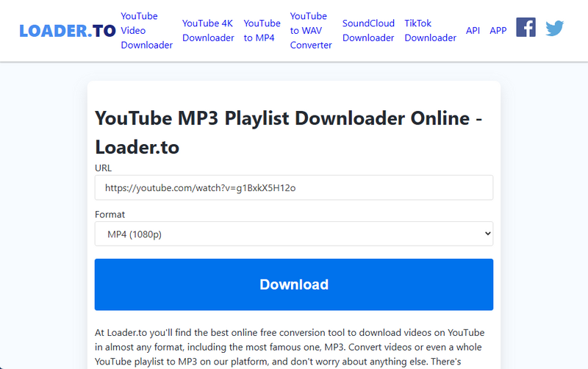Click the LOADER.TO logo
The height and width of the screenshot is (369, 588).
point(68,31)
